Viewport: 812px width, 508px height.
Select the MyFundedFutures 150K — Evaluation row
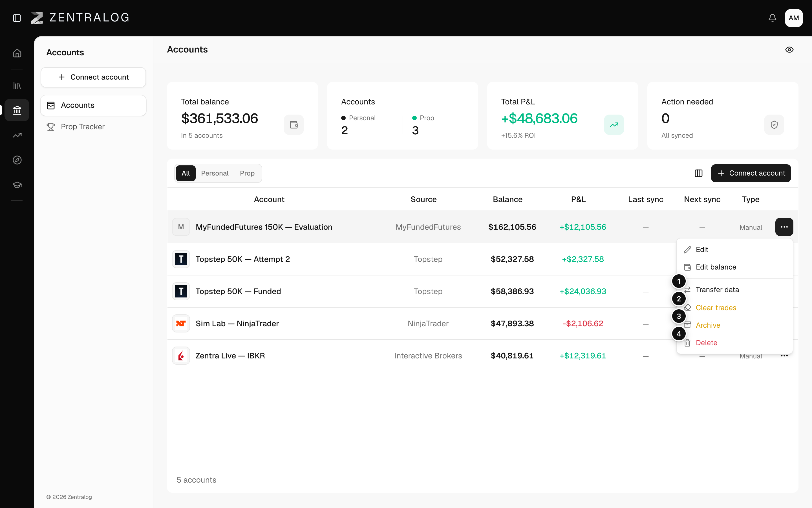(x=482, y=227)
